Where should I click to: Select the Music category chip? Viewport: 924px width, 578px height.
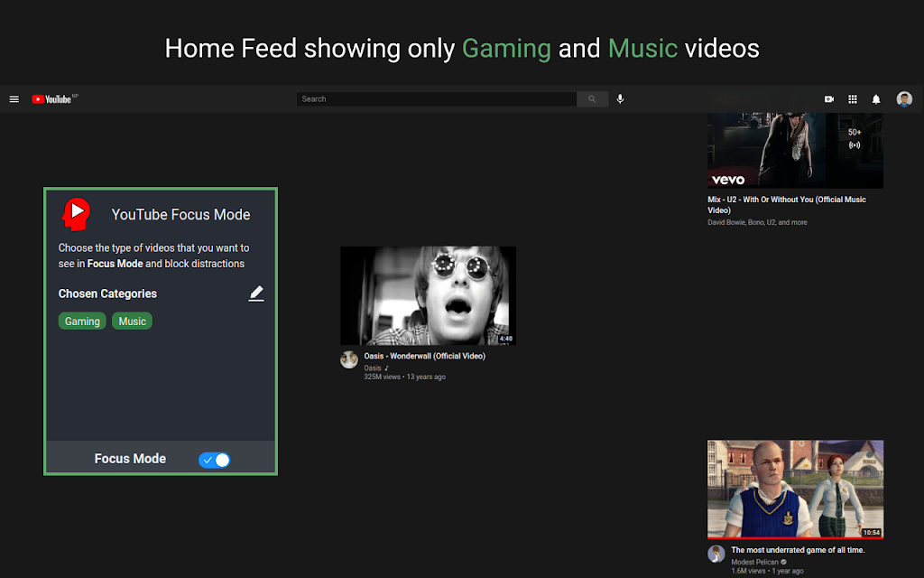point(132,321)
